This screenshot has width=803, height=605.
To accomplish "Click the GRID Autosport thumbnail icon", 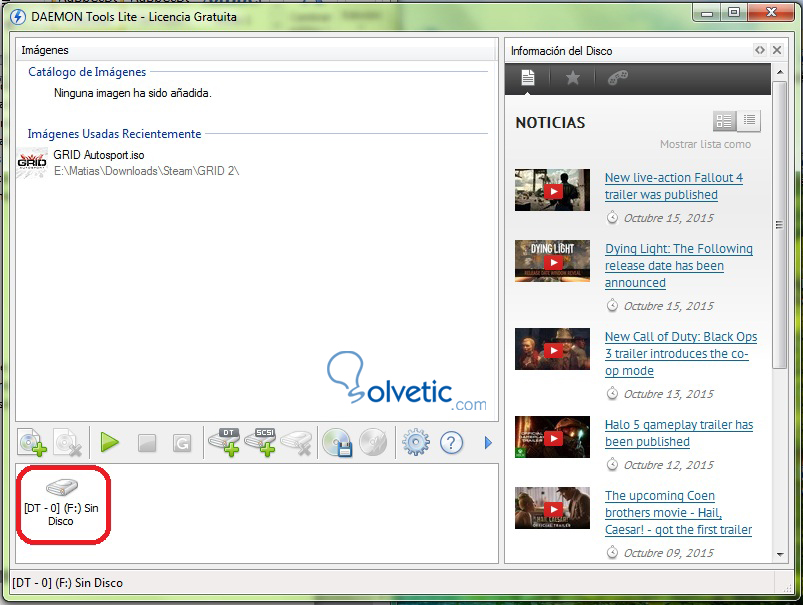I will click(x=32, y=163).
